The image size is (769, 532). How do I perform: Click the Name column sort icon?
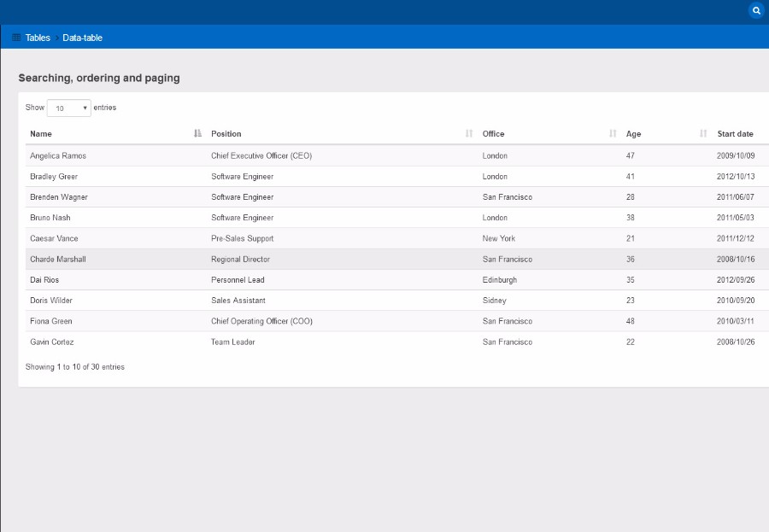[x=197, y=133]
